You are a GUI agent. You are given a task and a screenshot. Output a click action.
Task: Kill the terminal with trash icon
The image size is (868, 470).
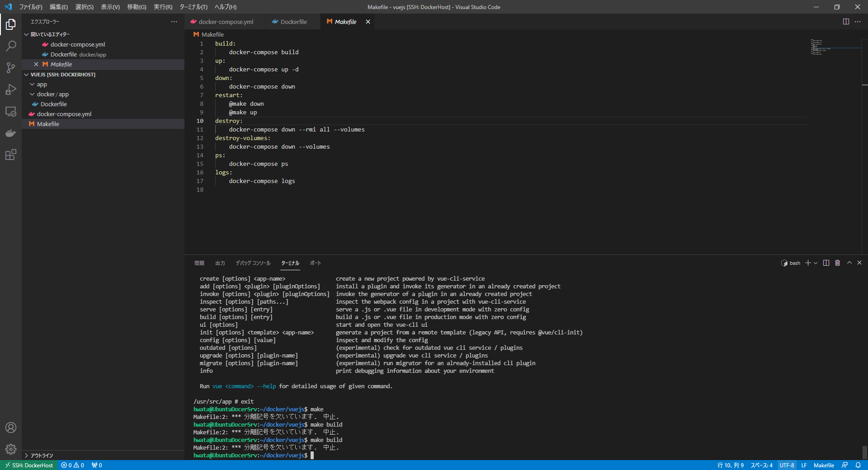point(837,263)
